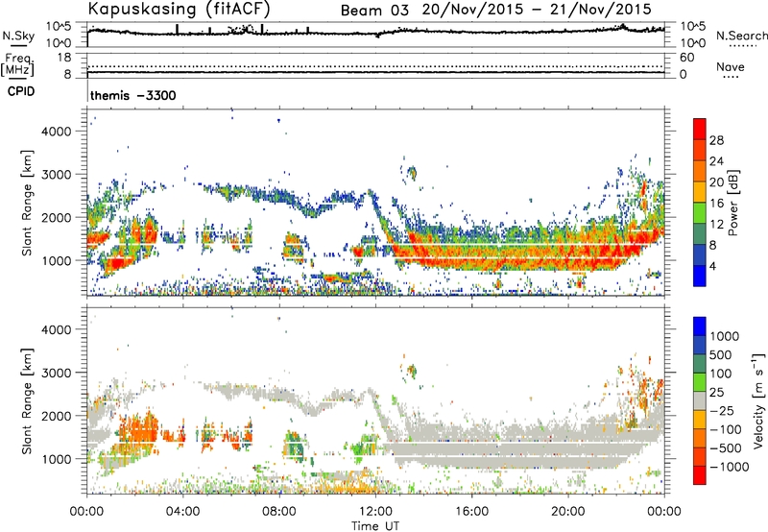The width and height of the screenshot is (768, 532).
Task: Click the 'Time UT' axis title
Action: pyautogui.click(x=375, y=526)
